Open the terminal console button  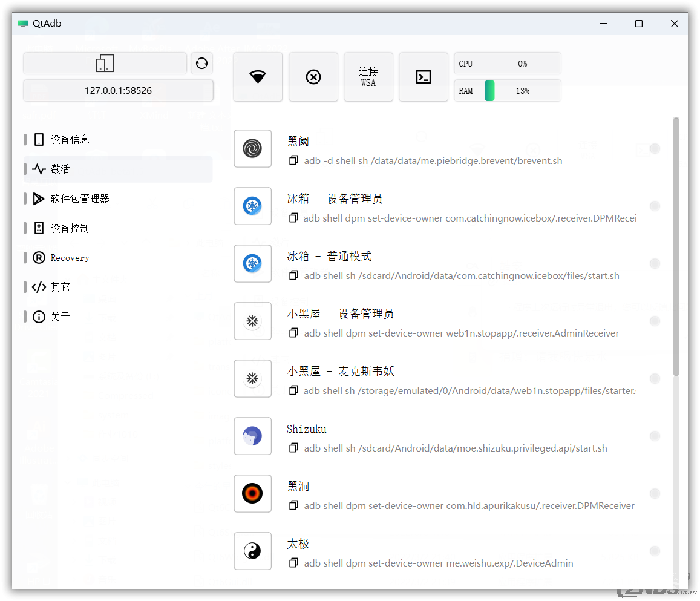point(424,77)
